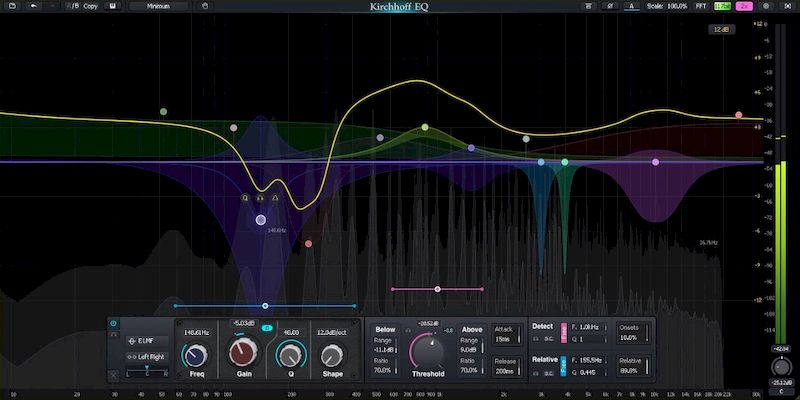Screen dimensions: 800x400
Task: Click the Q knob
Action: tap(291, 355)
